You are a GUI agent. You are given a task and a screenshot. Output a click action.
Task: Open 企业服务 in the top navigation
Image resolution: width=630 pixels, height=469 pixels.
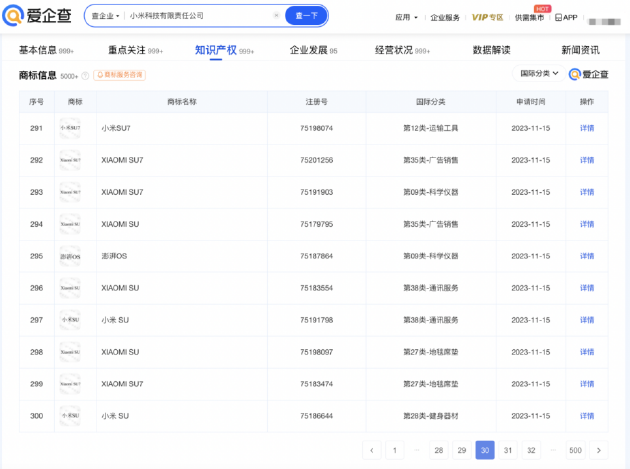point(445,17)
